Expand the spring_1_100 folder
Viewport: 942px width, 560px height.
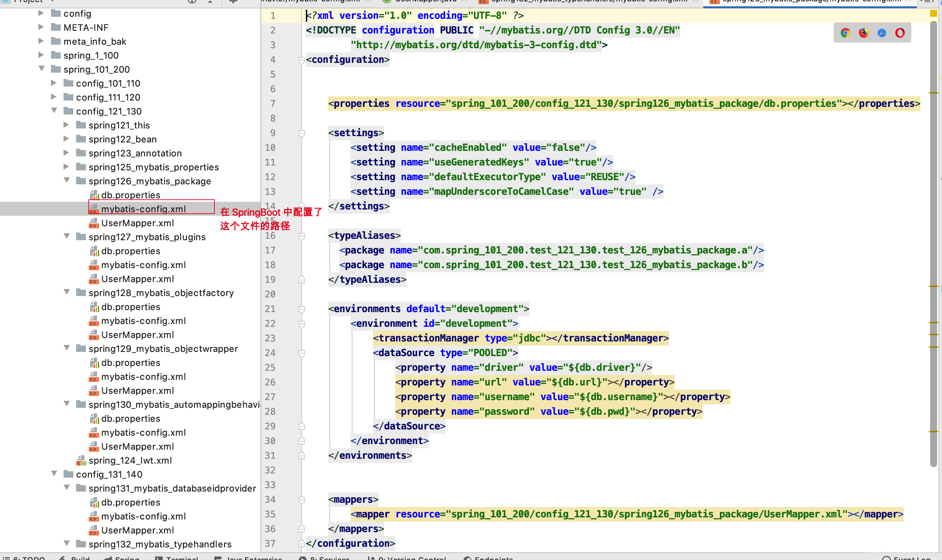(x=41, y=55)
